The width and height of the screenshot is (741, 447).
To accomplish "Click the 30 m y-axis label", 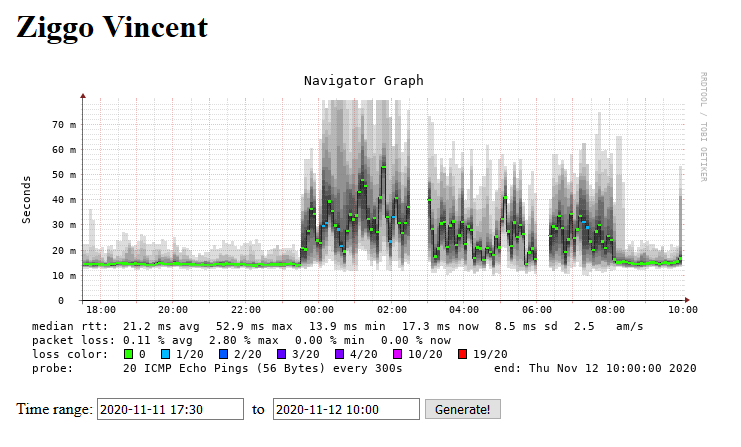I will tap(64, 225).
